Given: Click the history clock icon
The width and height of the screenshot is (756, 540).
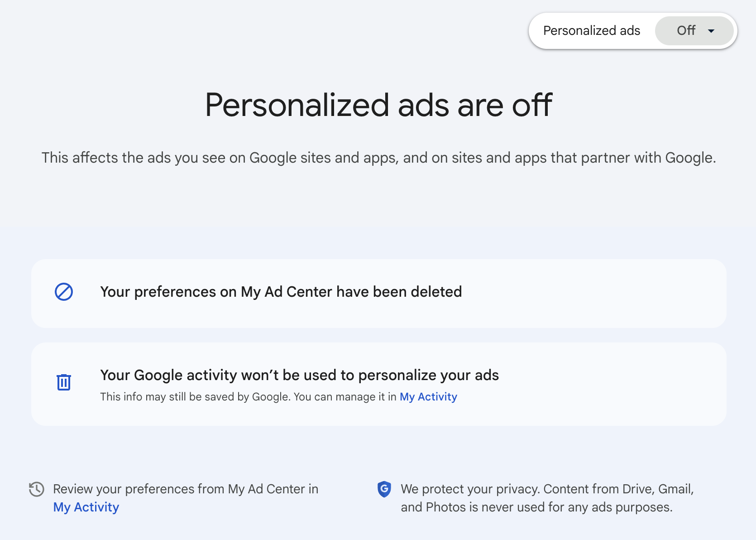Looking at the screenshot, I should coord(37,489).
